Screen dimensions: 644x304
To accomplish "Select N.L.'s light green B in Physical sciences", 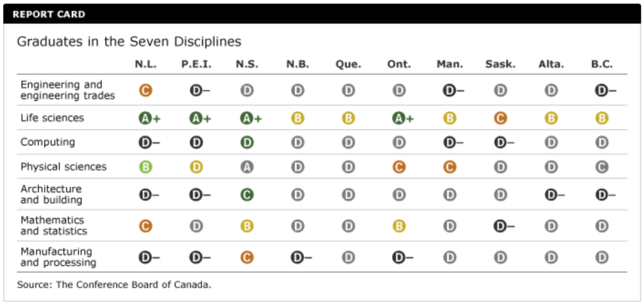I will pyautogui.click(x=145, y=167).
